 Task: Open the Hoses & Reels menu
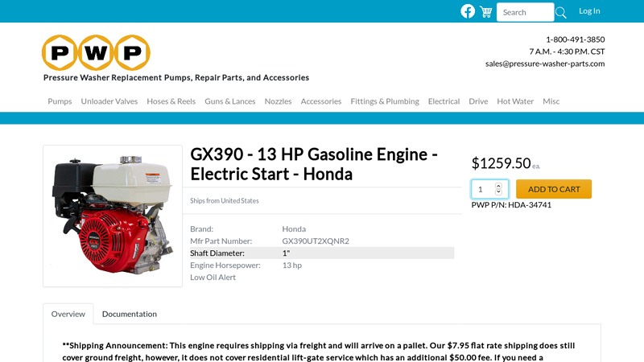(x=171, y=101)
